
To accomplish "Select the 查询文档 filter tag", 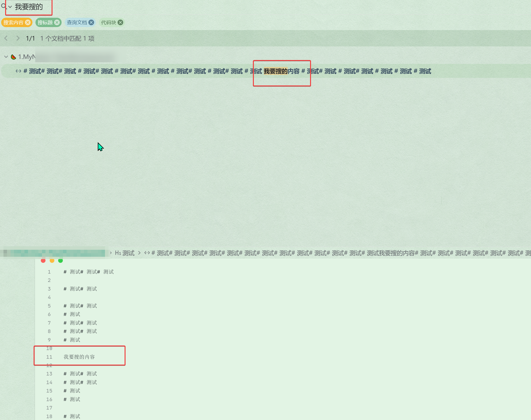I will pyautogui.click(x=77, y=22).
